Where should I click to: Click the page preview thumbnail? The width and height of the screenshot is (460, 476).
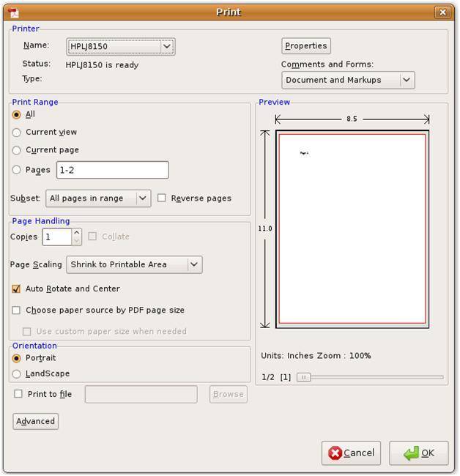tap(352, 229)
